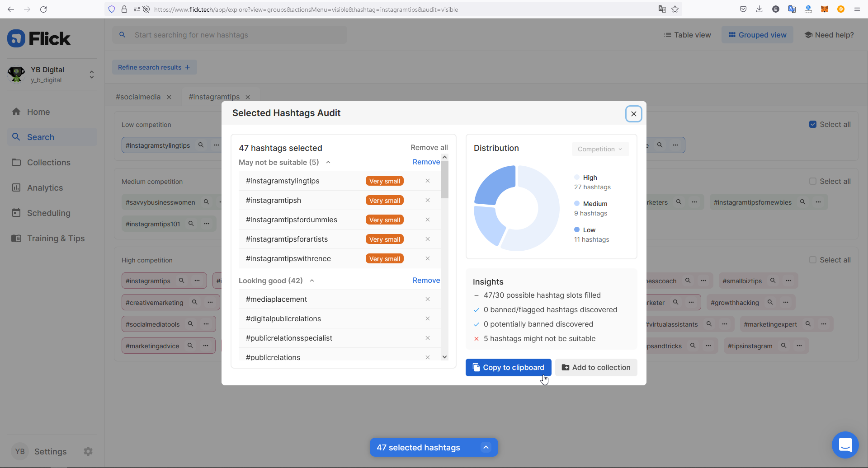This screenshot has height=468, width=868.
Task: Click the magnifier icon on #instagramtips pill
Action: coord(181,280)
